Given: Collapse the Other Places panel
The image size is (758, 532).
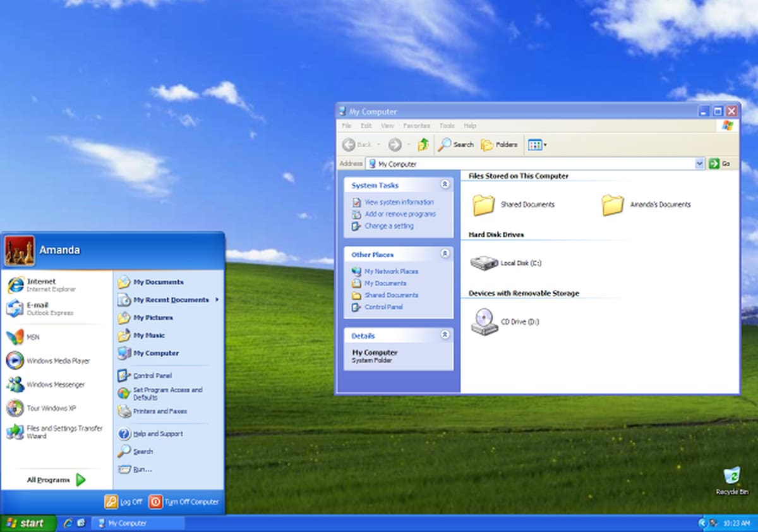Looking at the screenshot, I should [445, 253].
